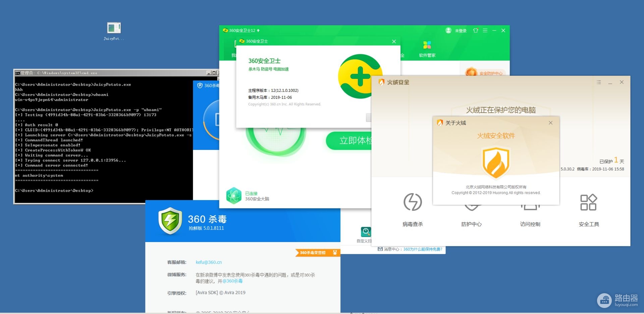Click 病毒库：2019-11-06 15:58 text

point(600,169)
